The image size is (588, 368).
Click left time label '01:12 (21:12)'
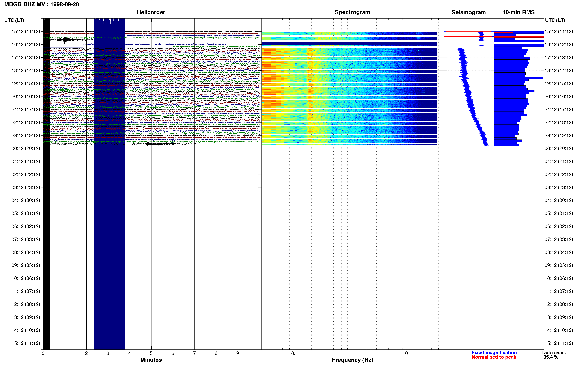(26, 161)
